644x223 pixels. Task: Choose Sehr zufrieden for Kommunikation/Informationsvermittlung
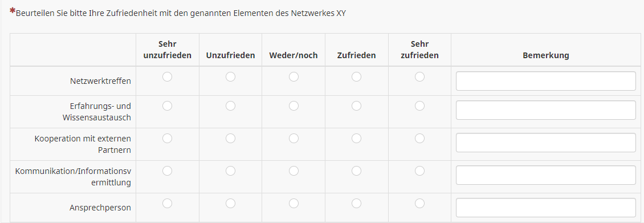tap(419, 171)
